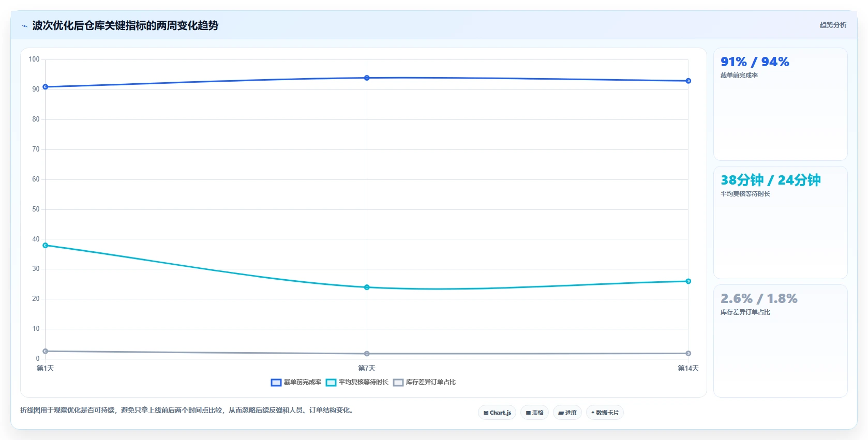Select the 表格 tag

coord(534,413)
